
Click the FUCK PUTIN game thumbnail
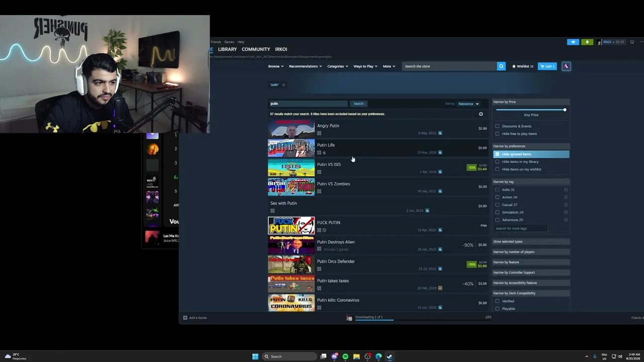(x=291, y=226)
